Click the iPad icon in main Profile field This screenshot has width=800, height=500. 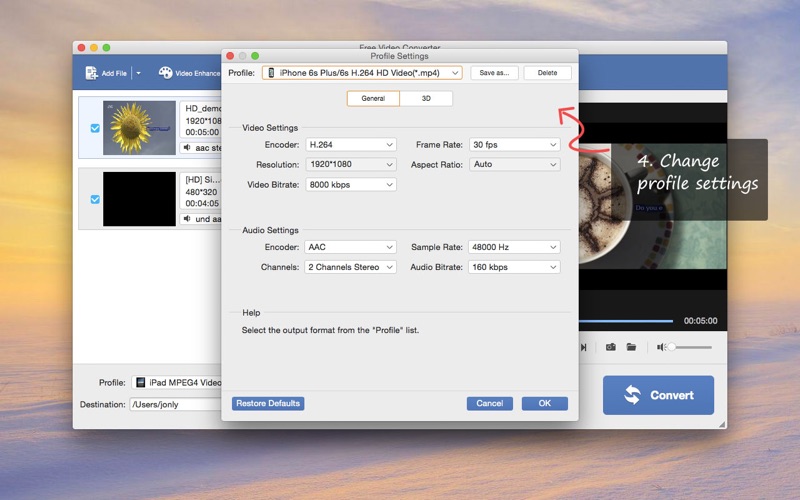pyautogui.click(x=141, y=382)
